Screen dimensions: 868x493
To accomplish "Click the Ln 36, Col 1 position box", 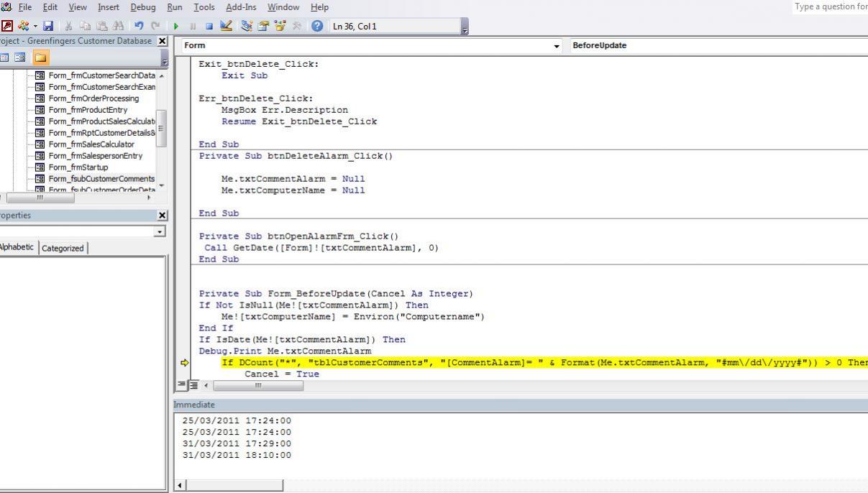I will [394, 27].
